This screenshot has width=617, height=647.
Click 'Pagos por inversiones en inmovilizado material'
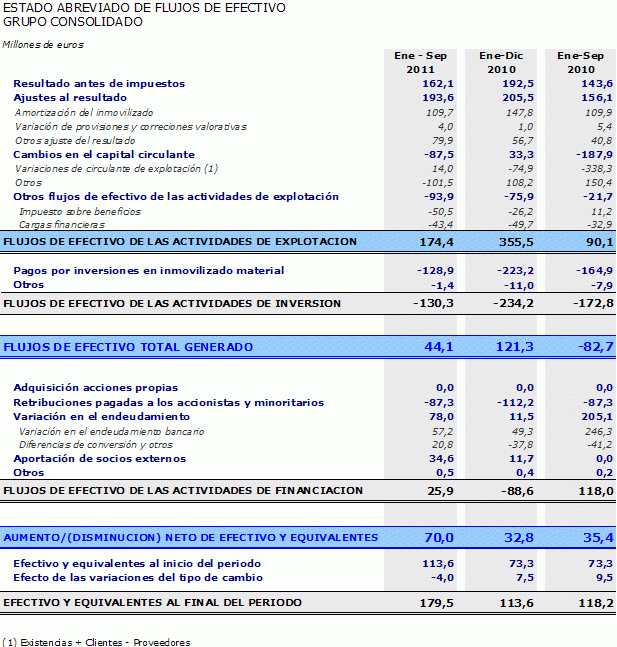coord(148,270)
